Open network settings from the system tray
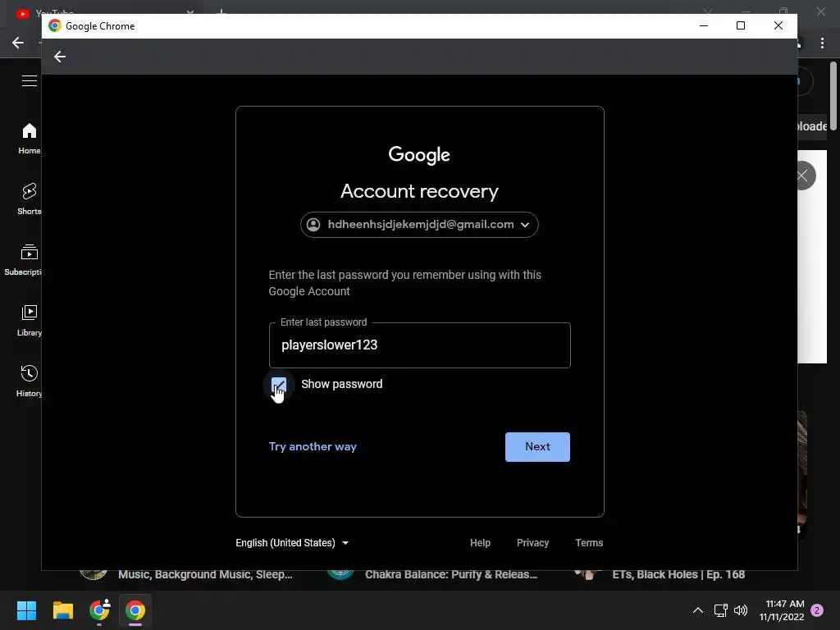The height and width of the screenshot is (630, 840). [720, 610]
